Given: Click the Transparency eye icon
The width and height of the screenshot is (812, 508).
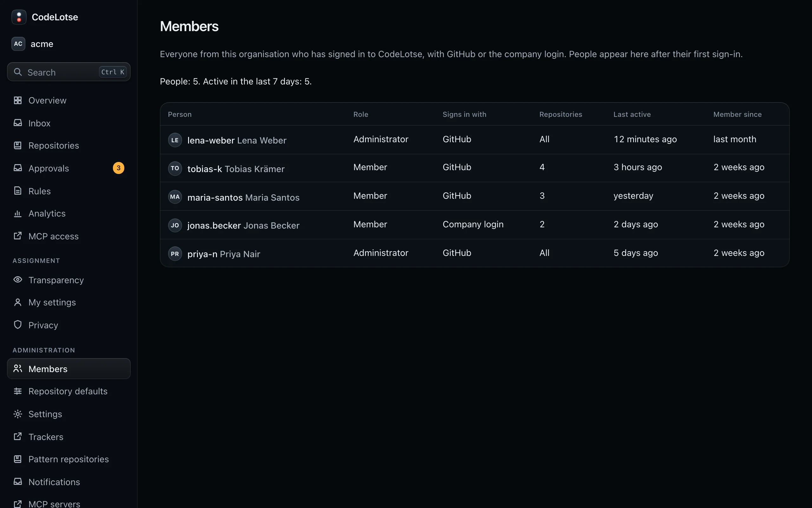Looking at the screenshot, I should [x=18, y=279].
